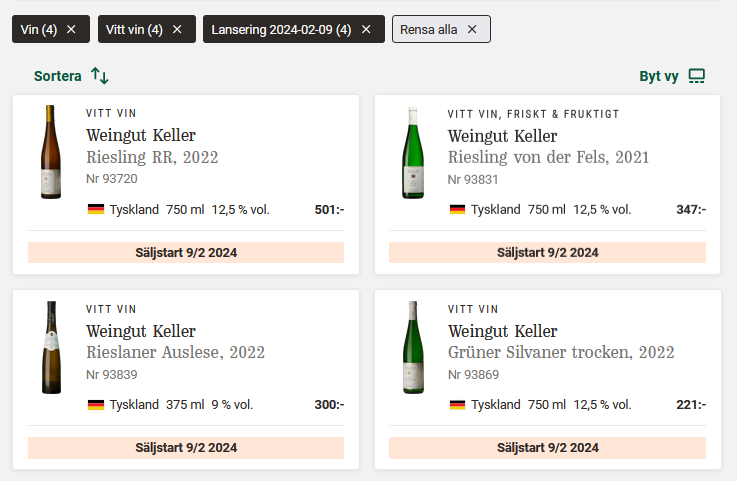Remove the Vin (4) filter chip
This screenshot has width=737, height=481.
point(71,30)
